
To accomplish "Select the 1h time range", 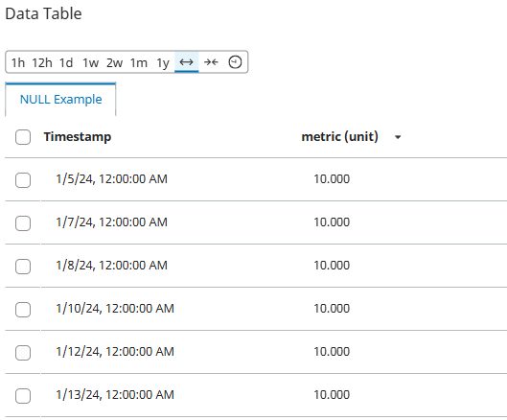I will click(x=18, y=62).
